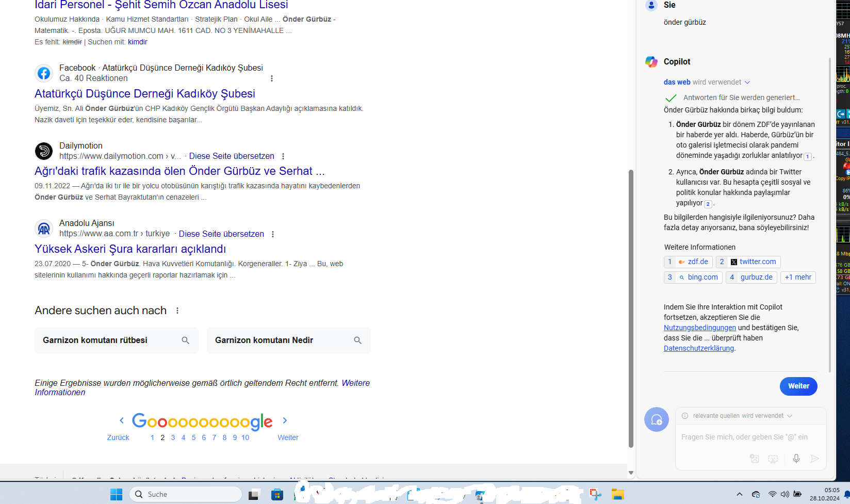Click the Copilot logo in the sidebar
850x504 pixels.
coord(651,62)
